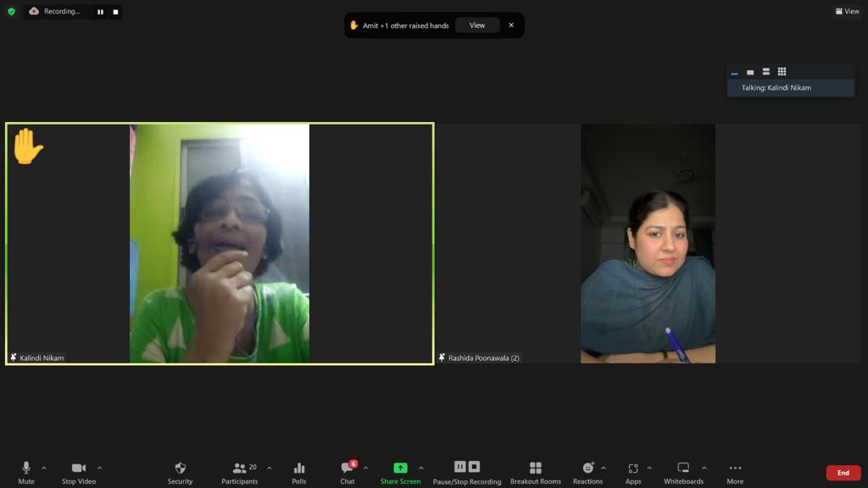The image size is (868, 488).
Task: Open the Security menu
Action: tap(180, 473)
